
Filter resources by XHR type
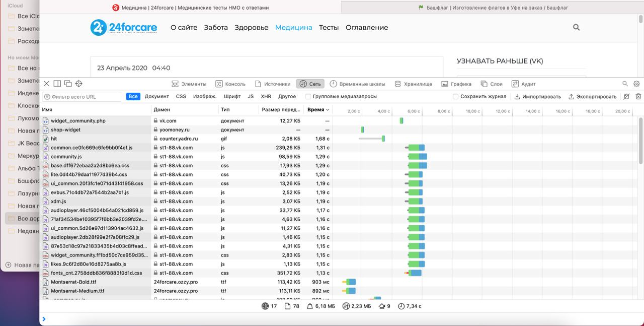coord(266,97)
